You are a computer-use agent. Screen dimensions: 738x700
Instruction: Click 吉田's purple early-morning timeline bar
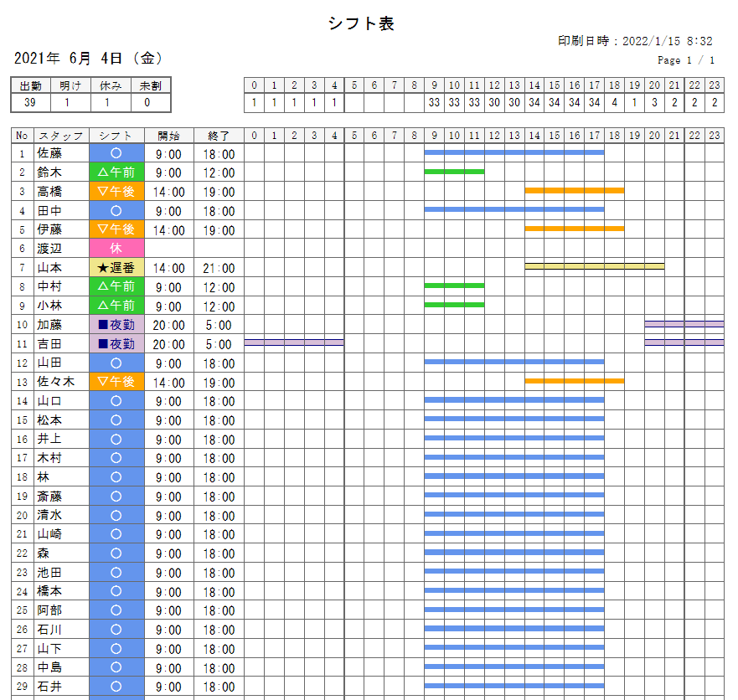pos(293,342)
